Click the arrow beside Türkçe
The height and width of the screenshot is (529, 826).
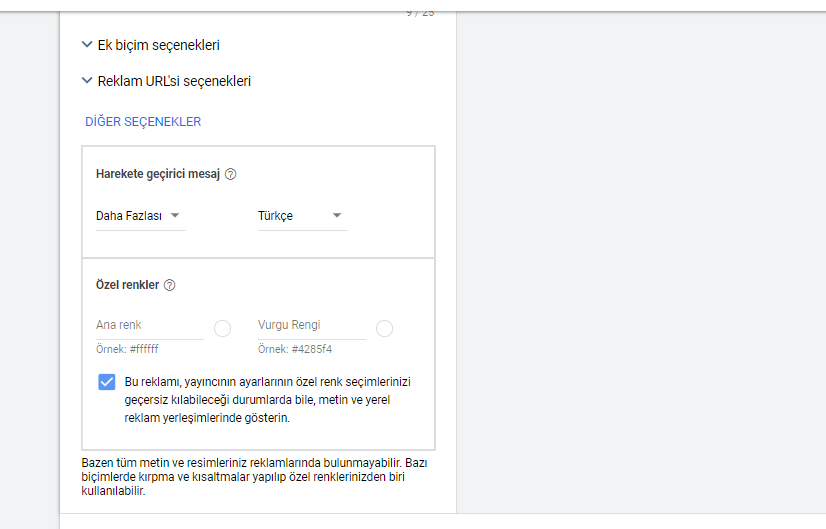pyautogui.click(x=337, y=216)
